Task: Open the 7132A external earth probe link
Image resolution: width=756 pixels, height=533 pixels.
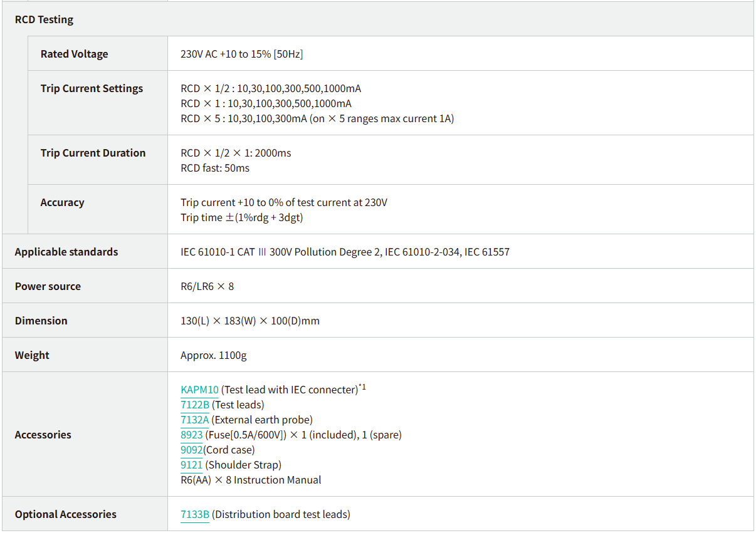Action: click(195, 420)
